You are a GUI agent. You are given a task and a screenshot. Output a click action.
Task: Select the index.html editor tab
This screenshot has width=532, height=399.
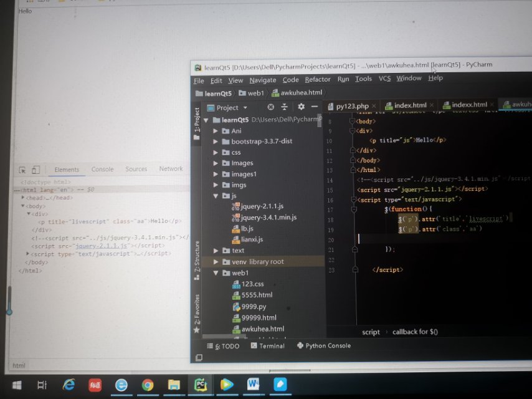[x=406, y=105]
